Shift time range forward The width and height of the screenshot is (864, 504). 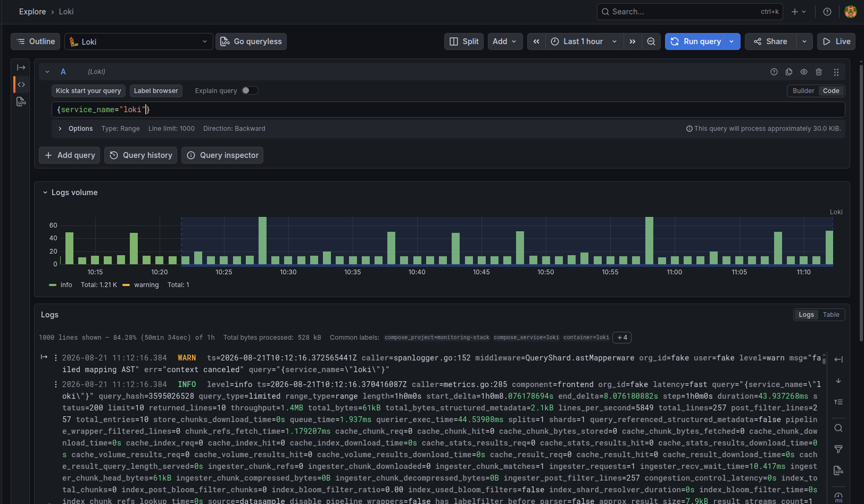click(632, 41)
